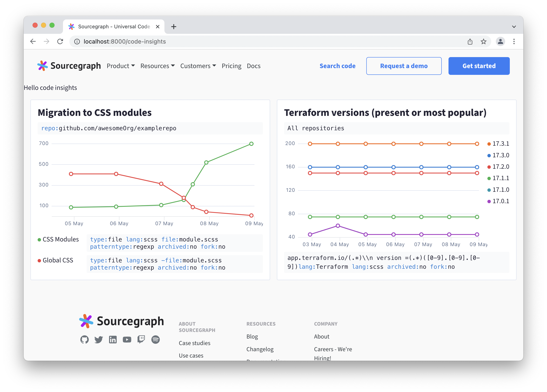
Task: Open the GitHub social icon in footer
Action: point(84,339)
